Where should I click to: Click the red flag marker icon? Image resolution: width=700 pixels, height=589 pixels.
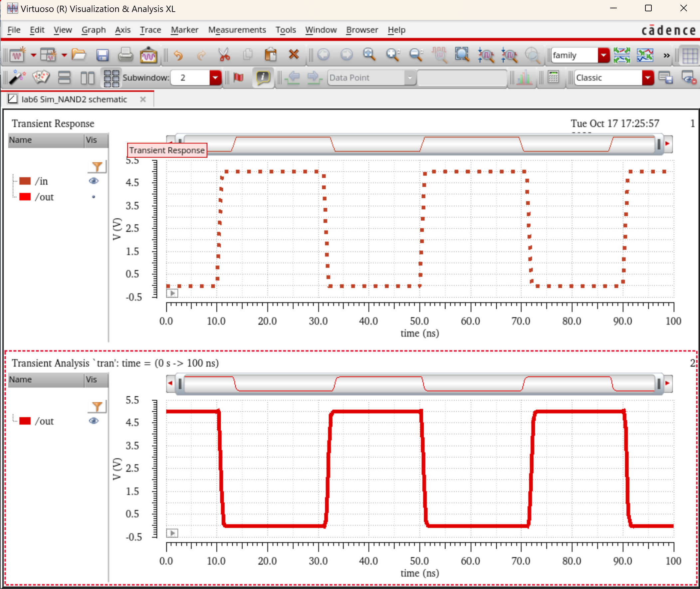click(238, 78)
